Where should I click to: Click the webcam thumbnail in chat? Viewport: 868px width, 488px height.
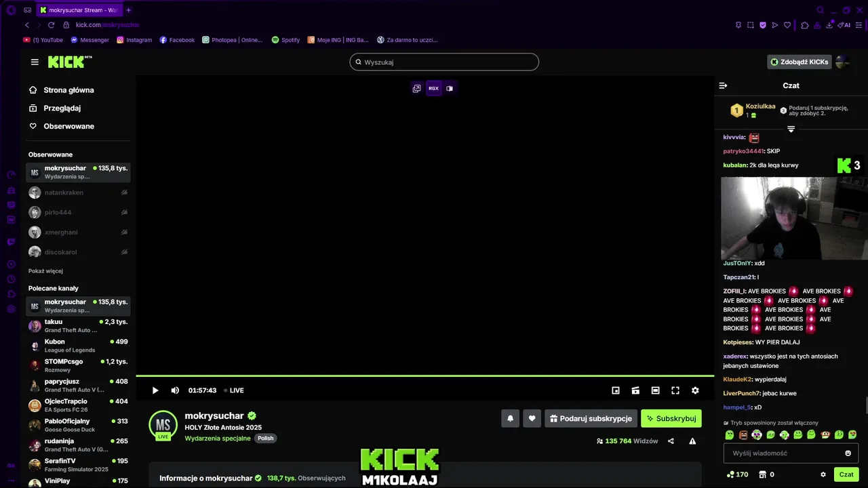tap(794, 218)
